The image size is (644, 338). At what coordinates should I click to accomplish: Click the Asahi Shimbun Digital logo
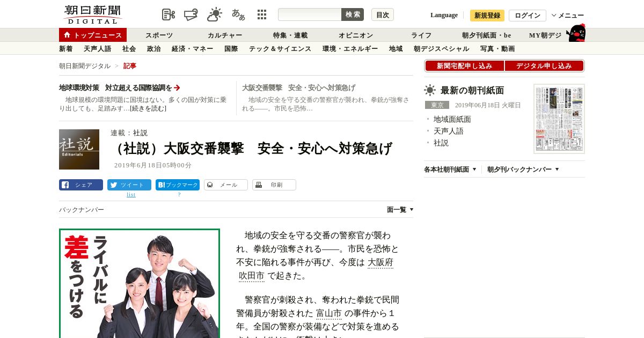pyautogui.click(x=92, y=14)
